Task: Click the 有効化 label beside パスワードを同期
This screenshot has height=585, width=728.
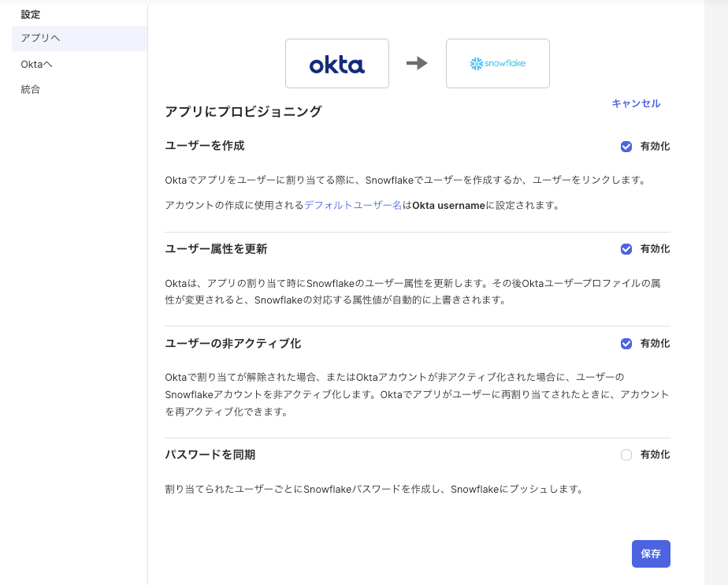Action: (x=655, y=455)
